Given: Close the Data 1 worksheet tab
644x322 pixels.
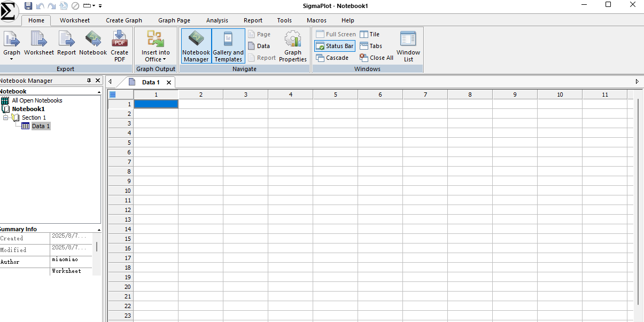Looking at the screenshot, I should [x=169, y=82].
